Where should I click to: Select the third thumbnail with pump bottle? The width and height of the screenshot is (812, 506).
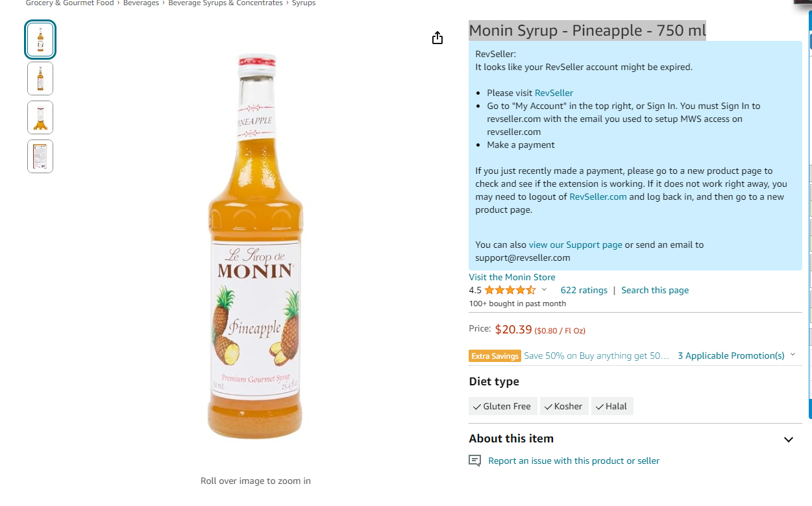coord(40,117)
